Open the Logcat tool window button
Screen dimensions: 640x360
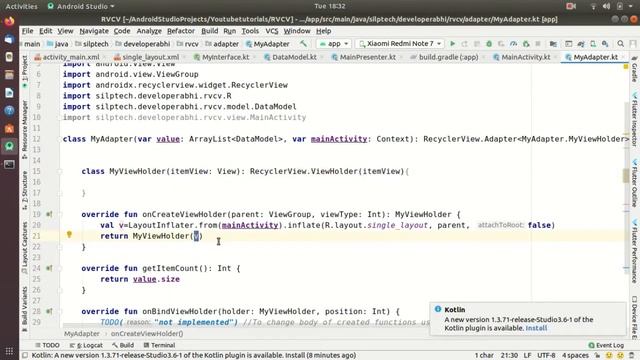pos(86,345)
